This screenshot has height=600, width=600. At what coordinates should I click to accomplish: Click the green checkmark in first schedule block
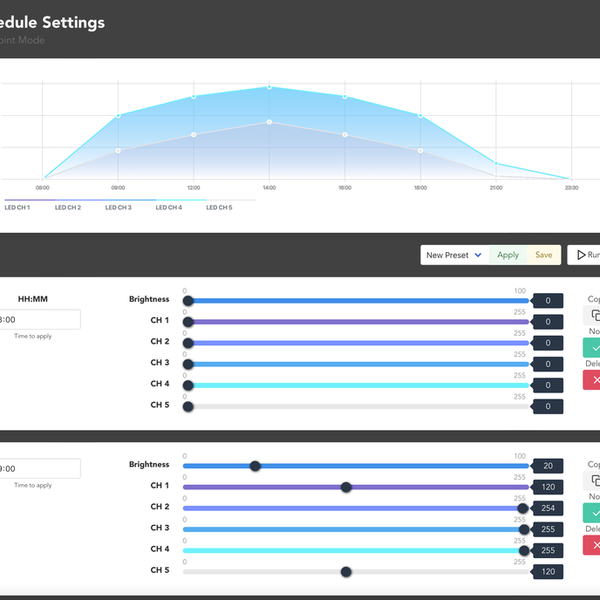(593, 348)
